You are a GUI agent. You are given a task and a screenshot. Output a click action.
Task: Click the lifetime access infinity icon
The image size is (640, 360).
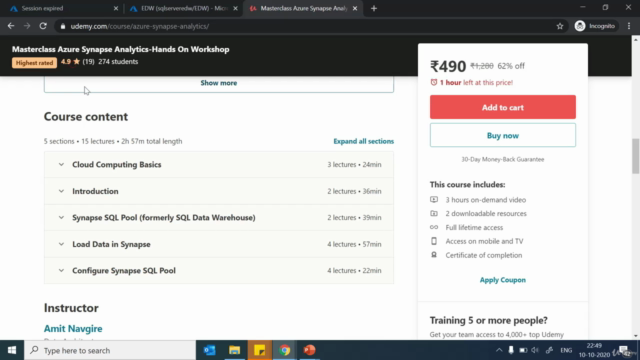pos(434,227)
